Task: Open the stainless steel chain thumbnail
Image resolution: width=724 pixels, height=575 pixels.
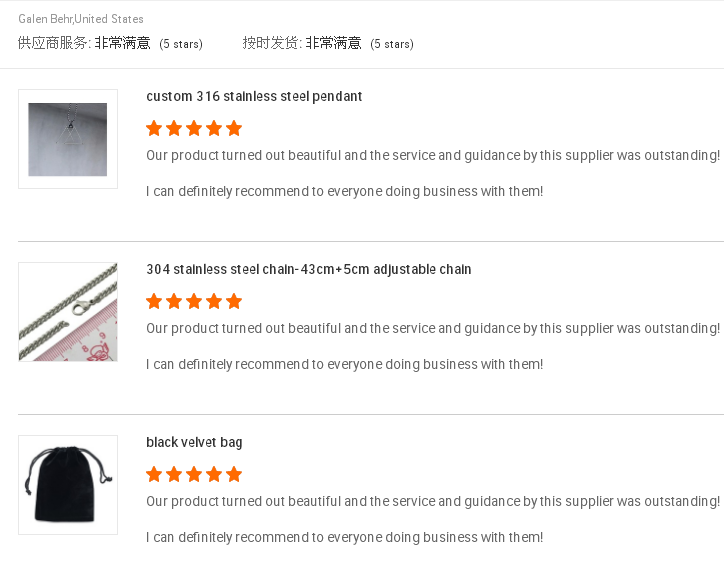Action: tap(68, 312)
